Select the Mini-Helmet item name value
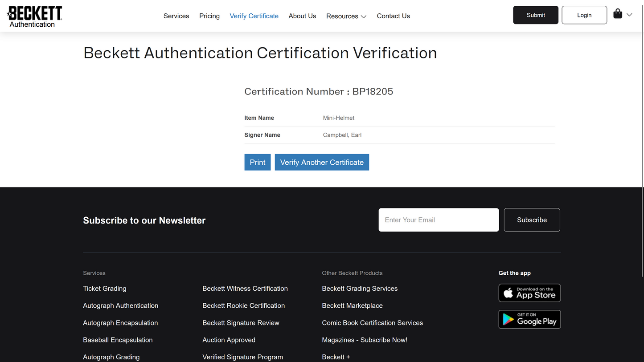The height and width of the screenshot is (362, 644). coord(339,118)
